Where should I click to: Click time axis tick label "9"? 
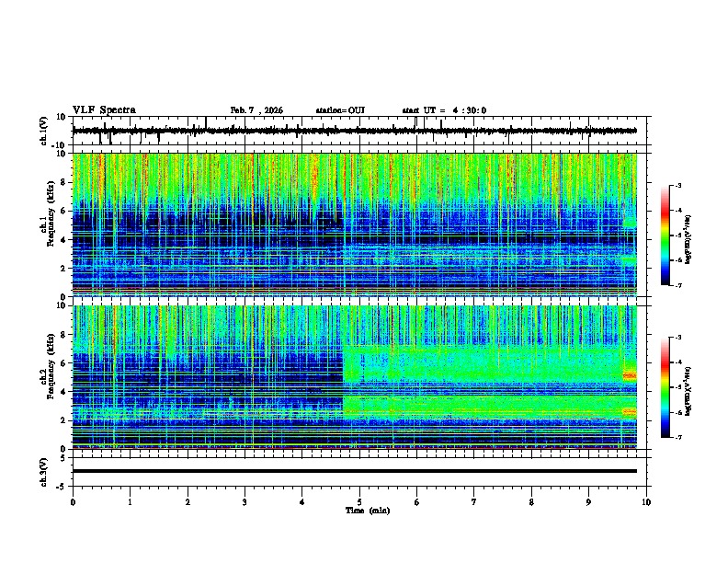(x=588, y=502)
